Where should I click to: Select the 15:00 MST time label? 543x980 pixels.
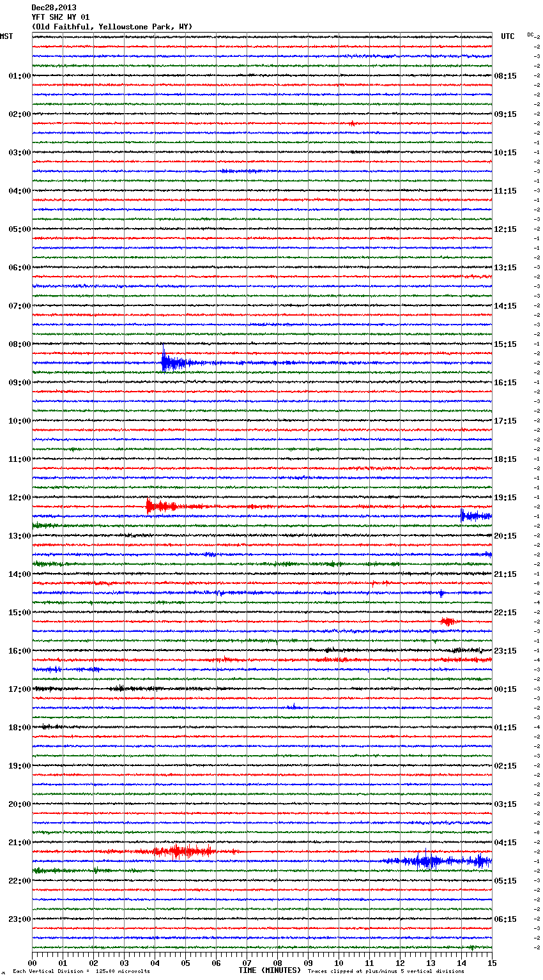[x=20, y=613]
